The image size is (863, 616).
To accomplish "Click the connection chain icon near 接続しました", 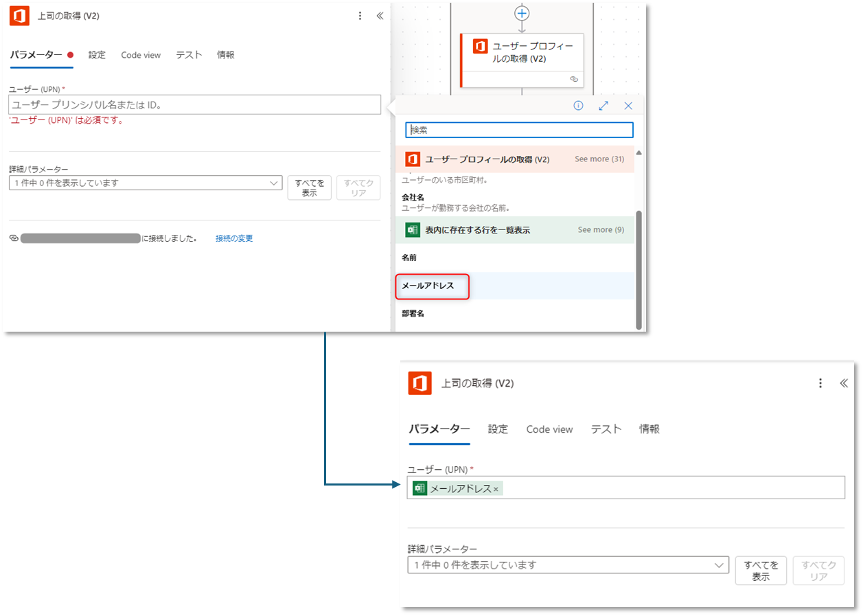I will 14,238.
